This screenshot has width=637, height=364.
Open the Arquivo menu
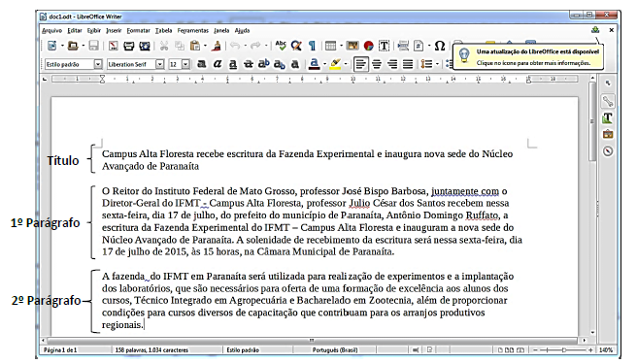pos(51,30)
